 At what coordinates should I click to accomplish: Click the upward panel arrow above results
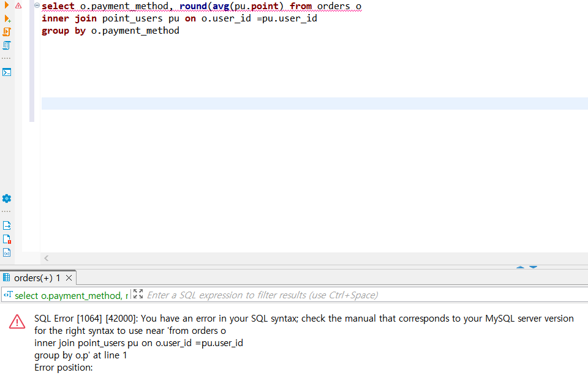click(520, 267)
